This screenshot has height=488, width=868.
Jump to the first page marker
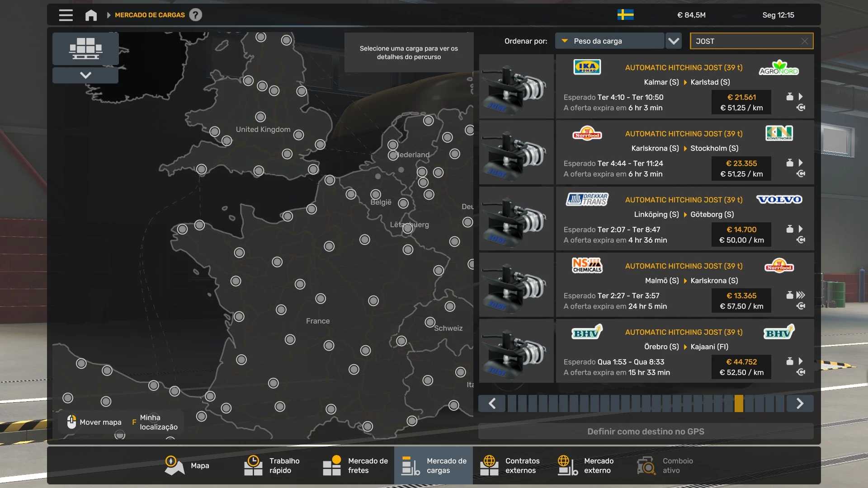(x=512, y=404)
